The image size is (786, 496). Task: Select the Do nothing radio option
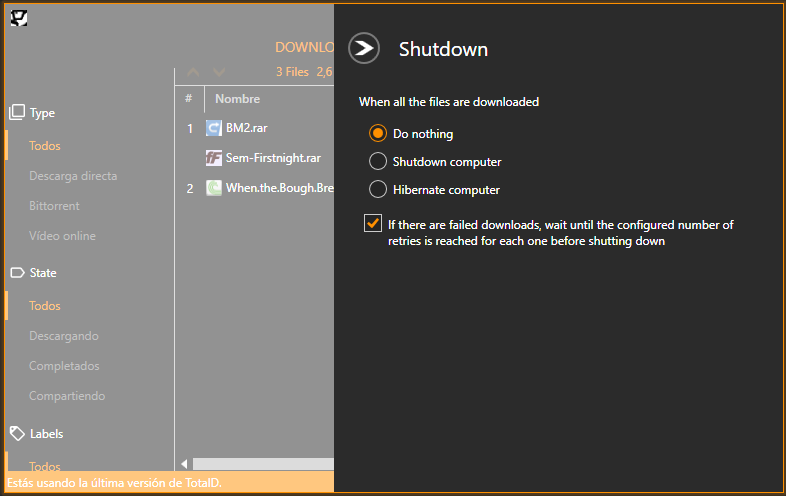click(378, 133)
